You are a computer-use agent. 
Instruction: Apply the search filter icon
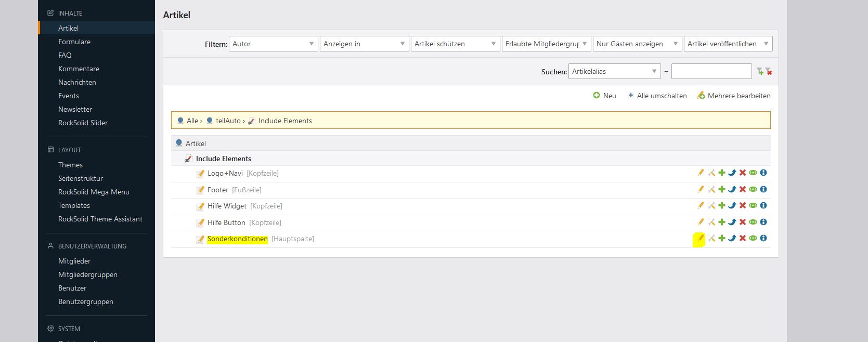[760, 72]
